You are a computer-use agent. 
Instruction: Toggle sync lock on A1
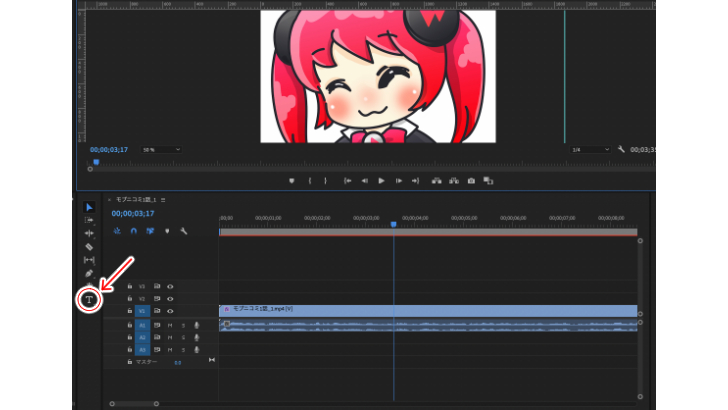click(157, 325)
